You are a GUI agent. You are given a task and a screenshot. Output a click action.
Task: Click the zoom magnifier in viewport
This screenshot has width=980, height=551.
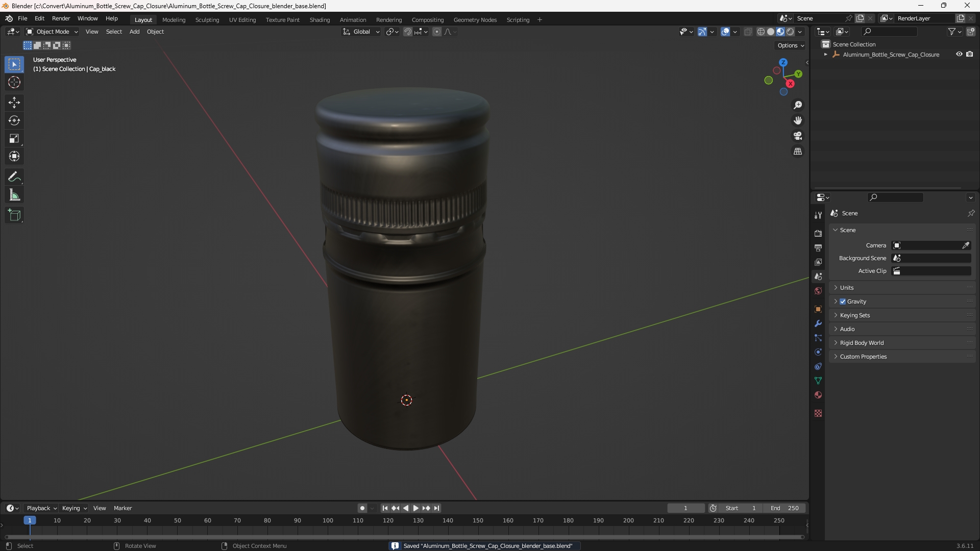tap(798, 105)
